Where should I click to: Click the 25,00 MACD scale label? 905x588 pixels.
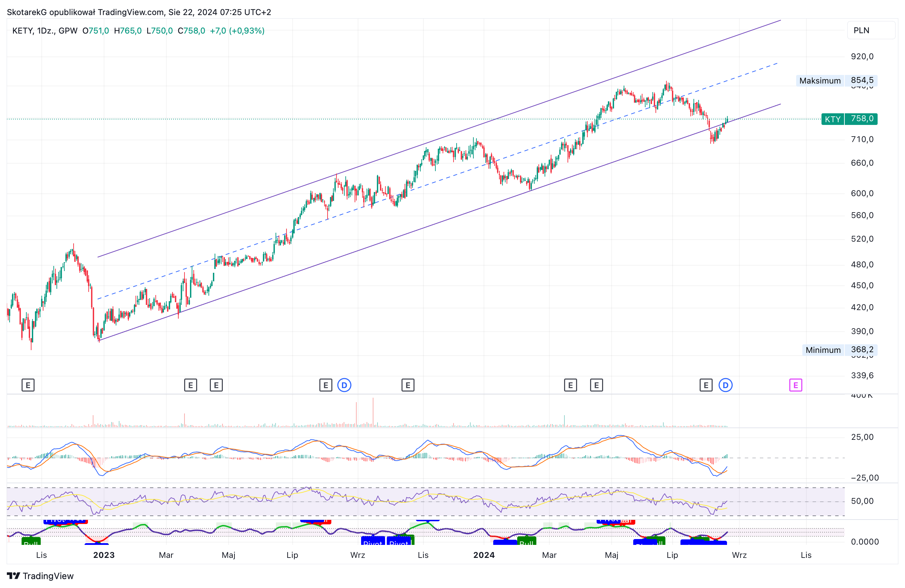[862, 437]
